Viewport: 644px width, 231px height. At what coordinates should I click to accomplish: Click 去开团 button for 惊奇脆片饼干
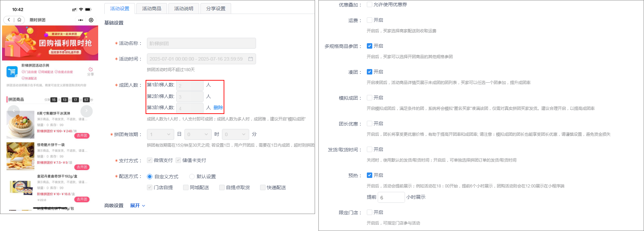point(82,167)
